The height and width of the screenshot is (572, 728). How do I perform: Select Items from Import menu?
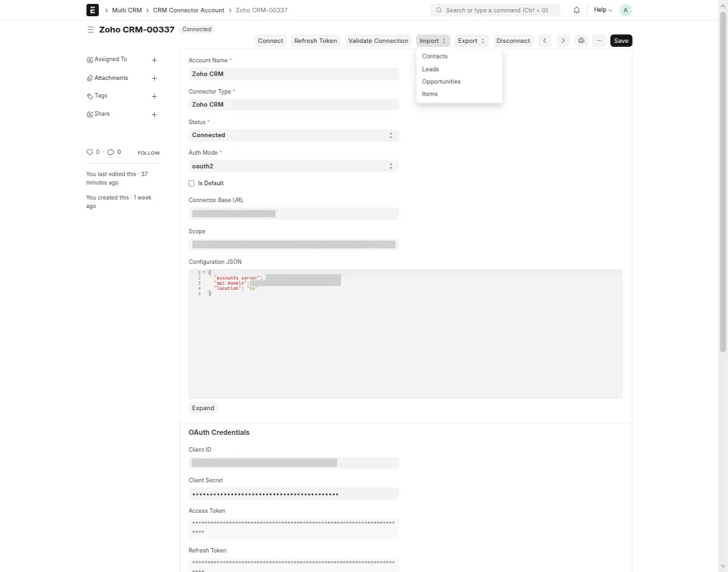(430, 94)
